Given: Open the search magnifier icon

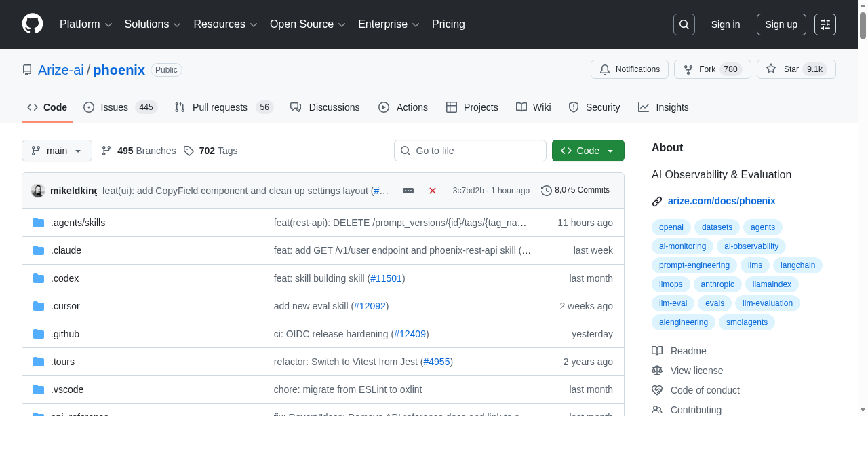Looking at the screenshot, I should (684, 24).
